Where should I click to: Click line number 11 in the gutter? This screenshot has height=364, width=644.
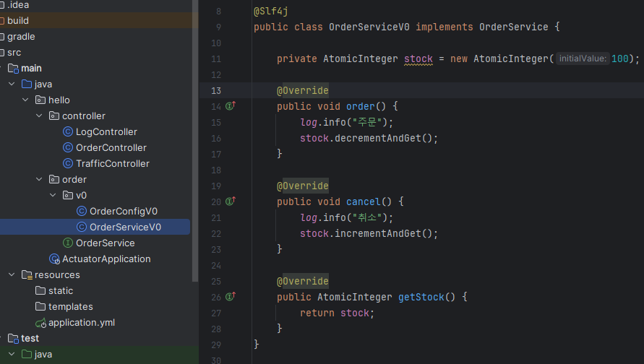[216, 59]
